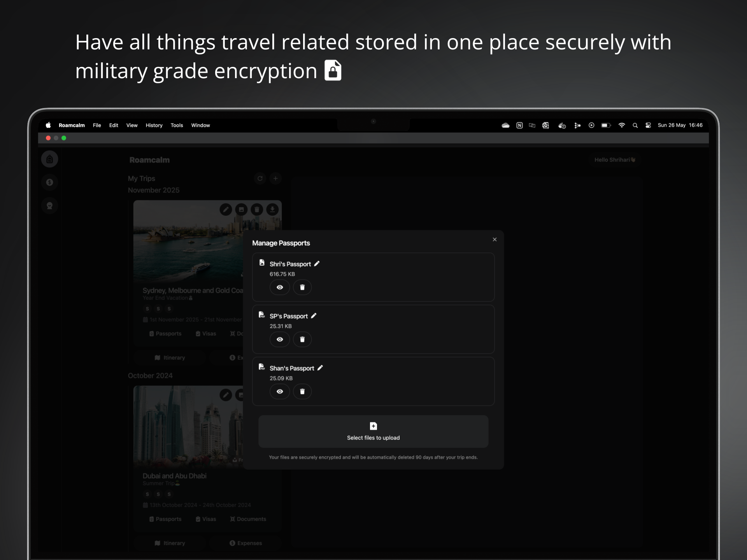Click Select files to upload area

pyautogui.click(x=373, y=431)
